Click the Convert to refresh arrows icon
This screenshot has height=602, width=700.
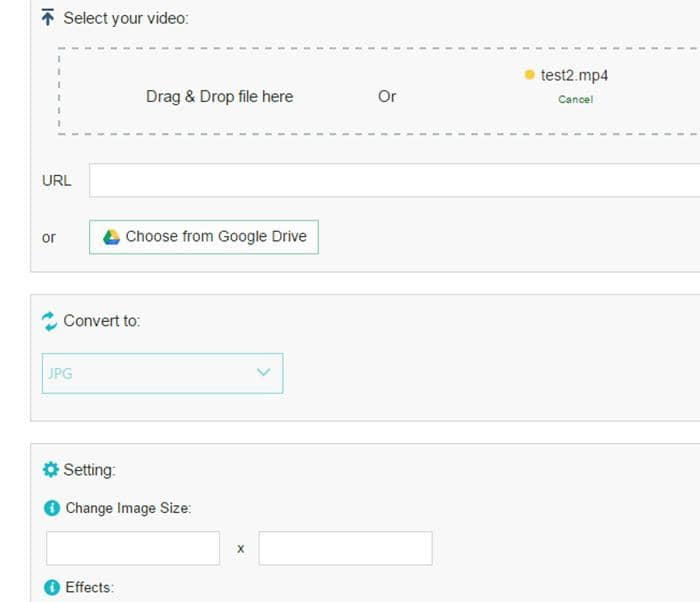click(x=49, y=321)
